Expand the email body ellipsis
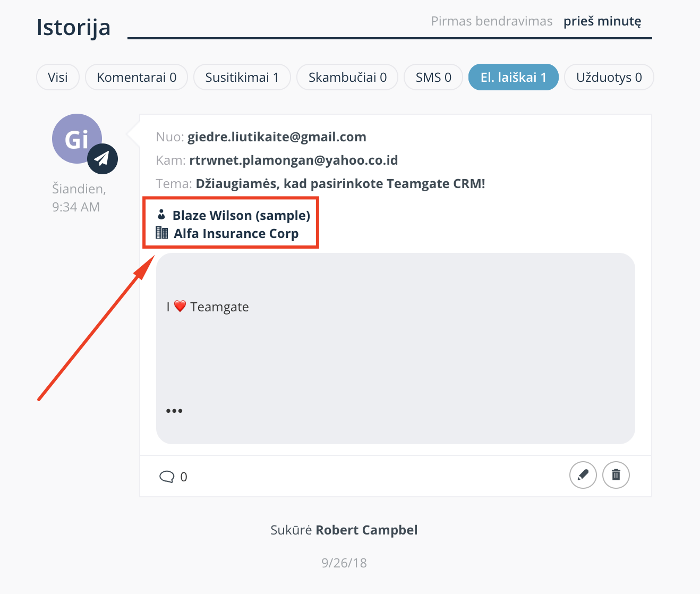This screenshot has height=594, width=700. [174, 411]
